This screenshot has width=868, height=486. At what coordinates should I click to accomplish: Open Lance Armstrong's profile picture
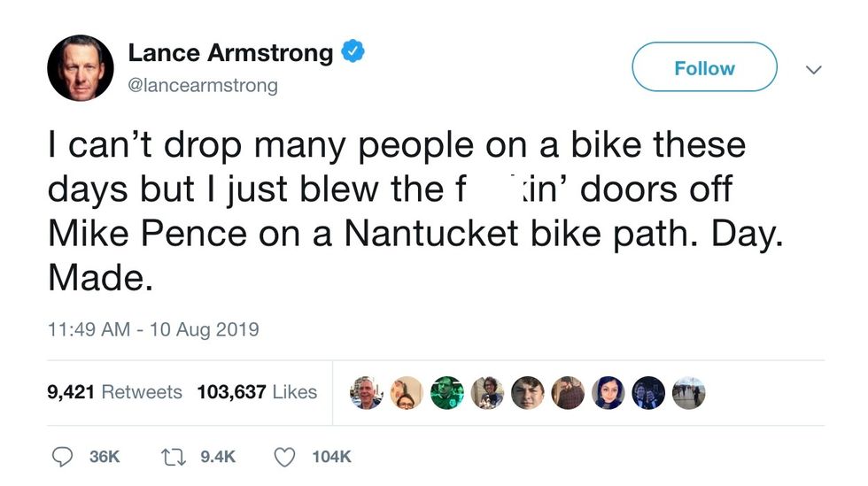(80, 68)
